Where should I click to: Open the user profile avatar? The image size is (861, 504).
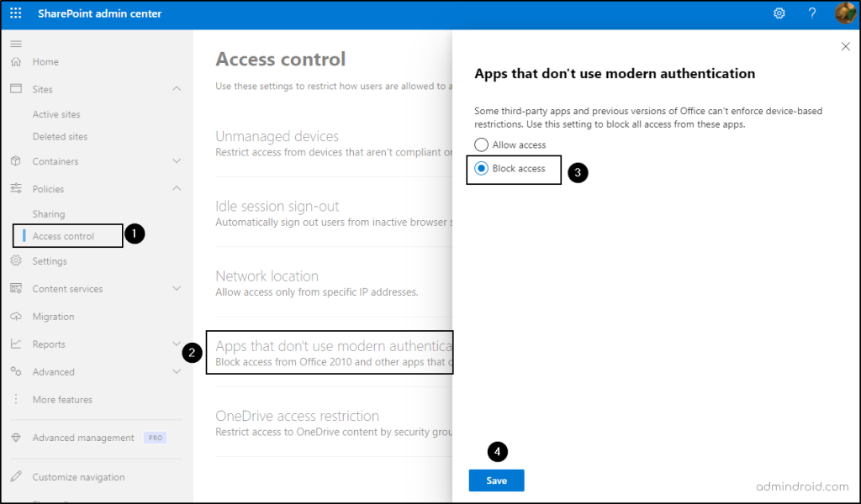click(844, 13)
